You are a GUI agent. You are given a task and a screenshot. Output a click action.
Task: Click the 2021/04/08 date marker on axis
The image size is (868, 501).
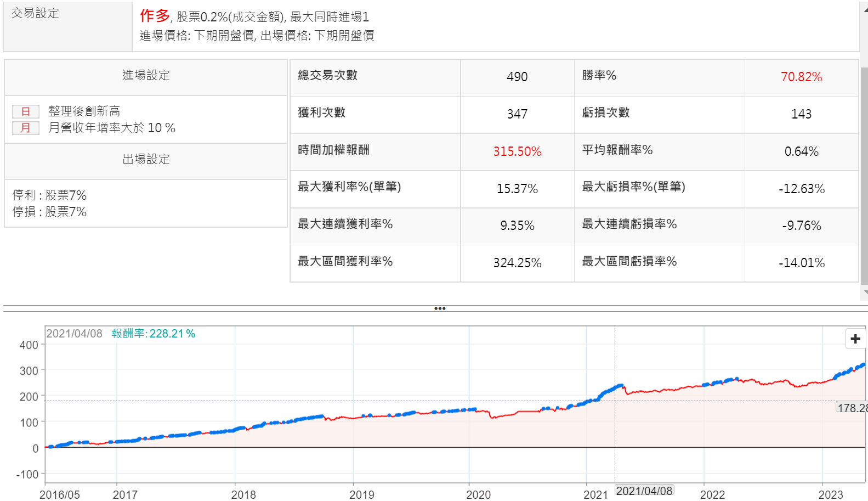(x=644, y=491)
